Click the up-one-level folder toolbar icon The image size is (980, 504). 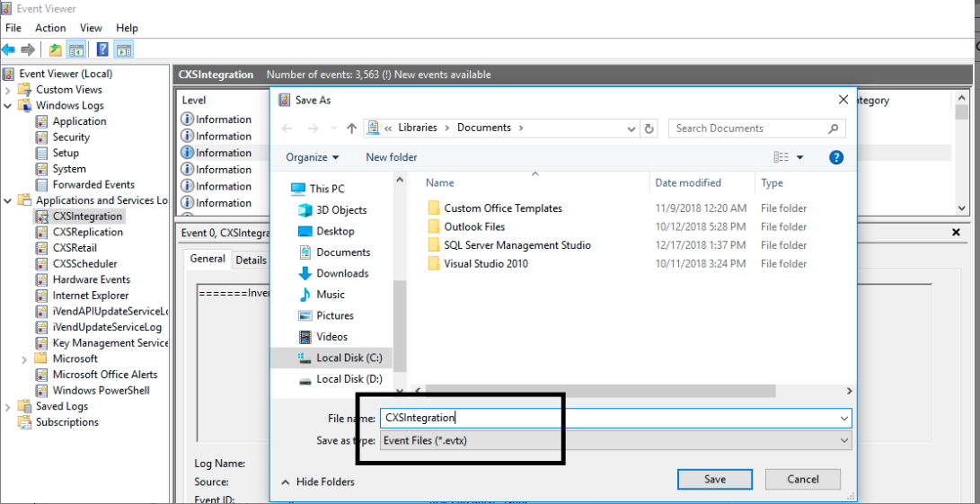pyautogui.click(x=56, y=49)
